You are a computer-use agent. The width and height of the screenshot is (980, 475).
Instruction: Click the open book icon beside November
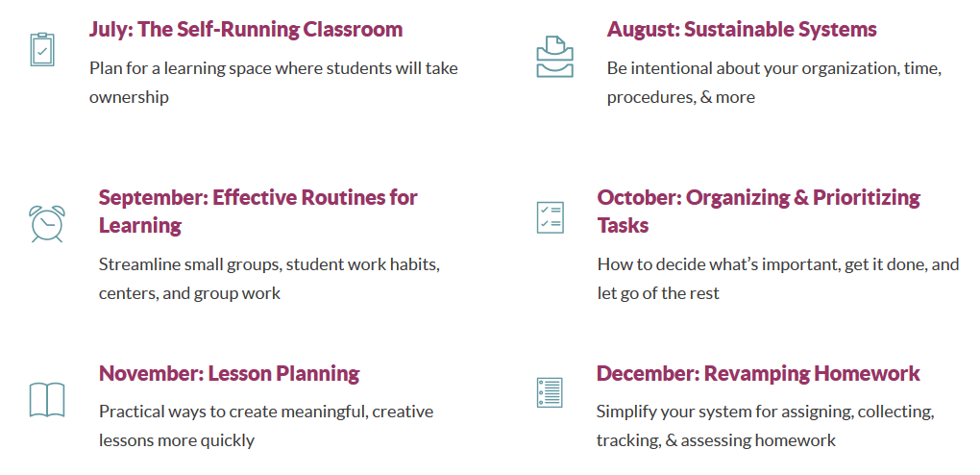(x=47, y=399)
